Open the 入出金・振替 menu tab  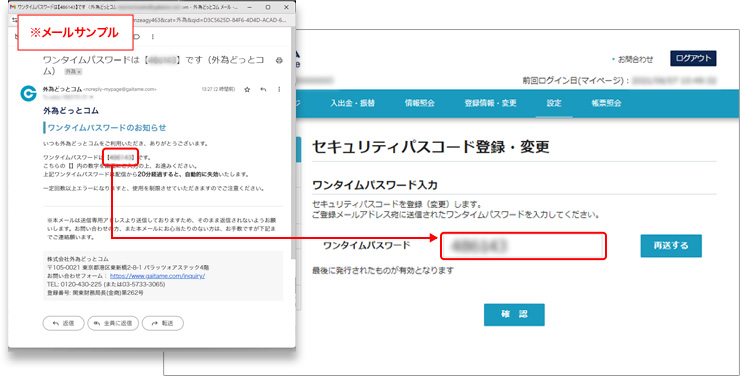coord(353,103)
